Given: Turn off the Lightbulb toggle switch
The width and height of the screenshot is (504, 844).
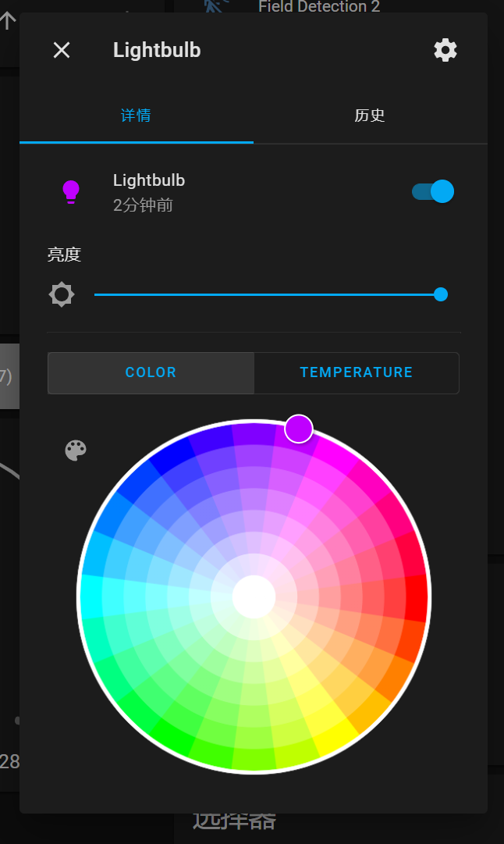Looking at the screenshot, I should [x=433, y=191].
